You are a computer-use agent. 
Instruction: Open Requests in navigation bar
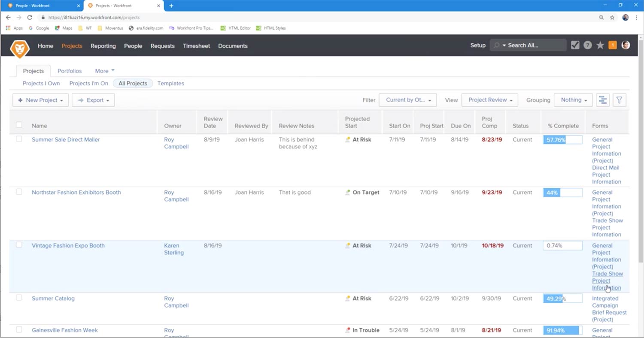coord(162,46)
